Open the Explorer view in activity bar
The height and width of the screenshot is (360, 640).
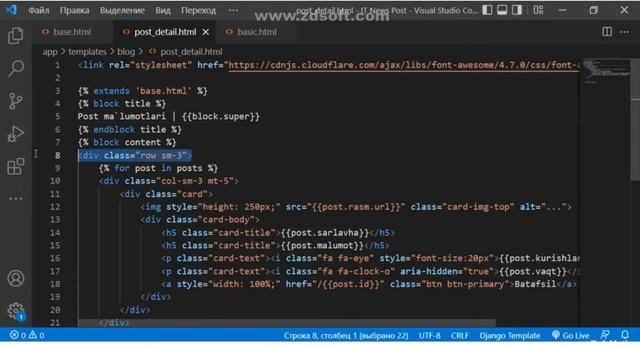click(x=16, y=36)
